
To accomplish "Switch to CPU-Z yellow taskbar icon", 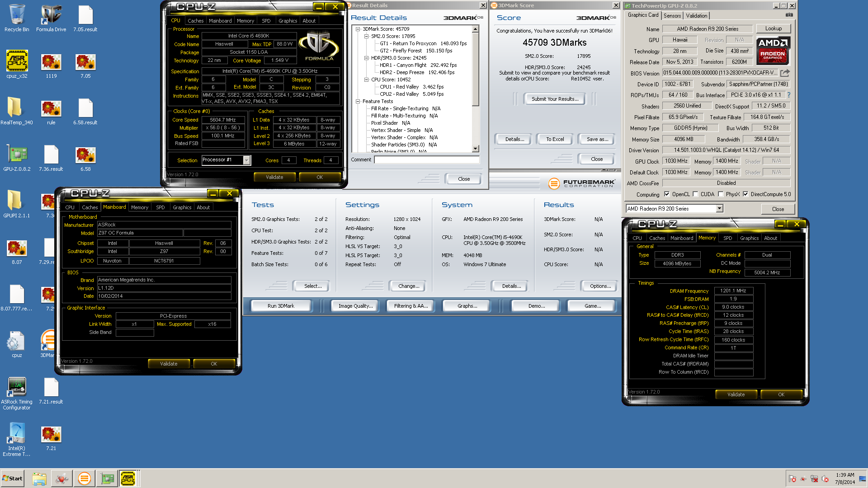I will pos(128,479).
